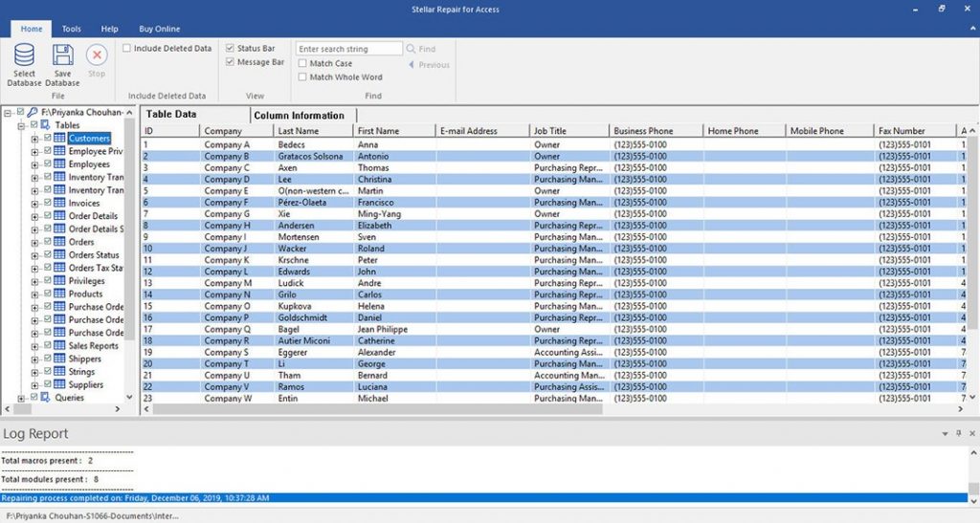Collapse the ribbon with the chevron
This screenshot has width=980, height=523.
[972, 29]
